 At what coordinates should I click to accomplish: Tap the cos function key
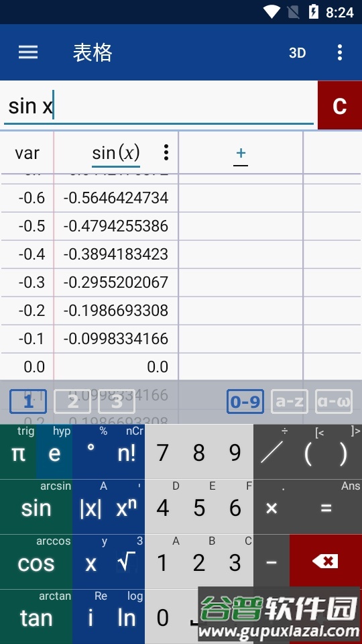(36, 562)
